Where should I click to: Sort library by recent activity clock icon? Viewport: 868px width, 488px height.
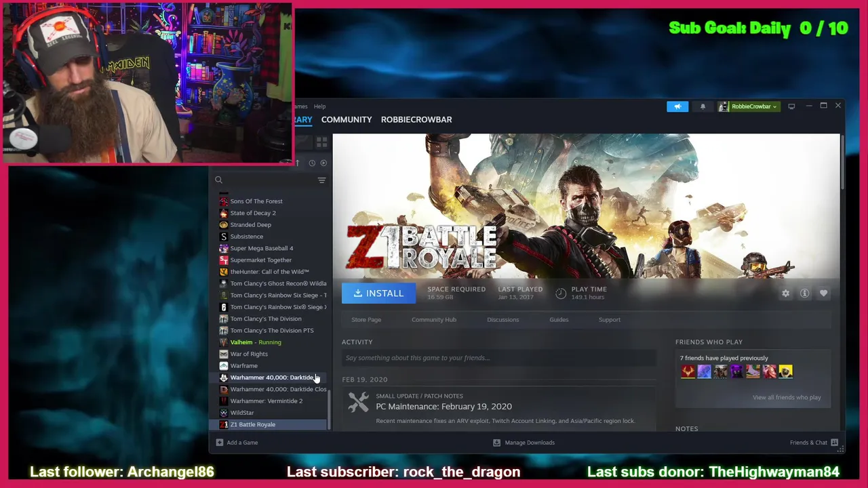pos(312,163)
